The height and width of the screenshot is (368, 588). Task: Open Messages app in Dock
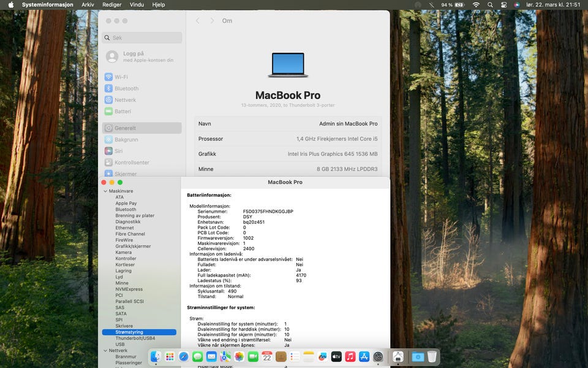[x=198, y=356]
